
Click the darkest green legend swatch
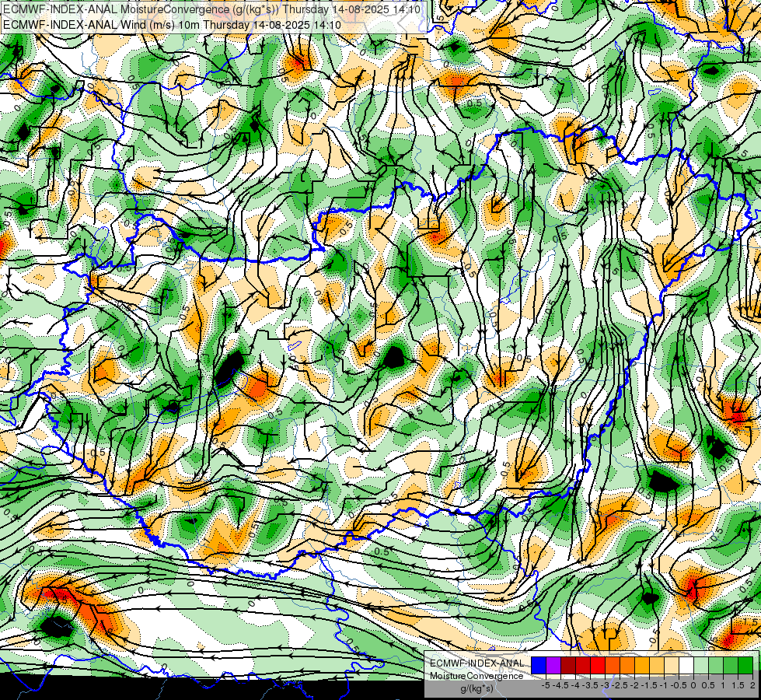click(745, 665)
